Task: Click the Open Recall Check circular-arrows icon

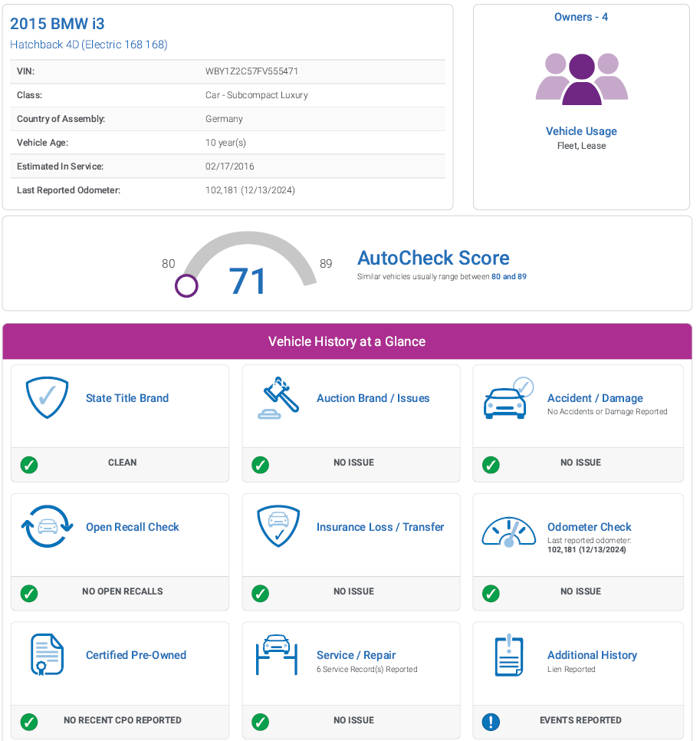Action: (48, 526)
